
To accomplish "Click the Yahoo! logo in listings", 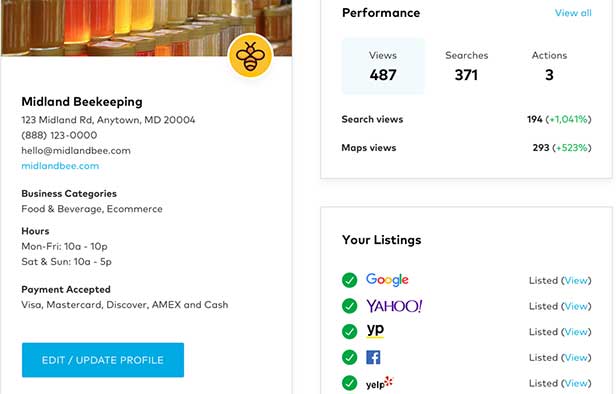I will [394, 306].
